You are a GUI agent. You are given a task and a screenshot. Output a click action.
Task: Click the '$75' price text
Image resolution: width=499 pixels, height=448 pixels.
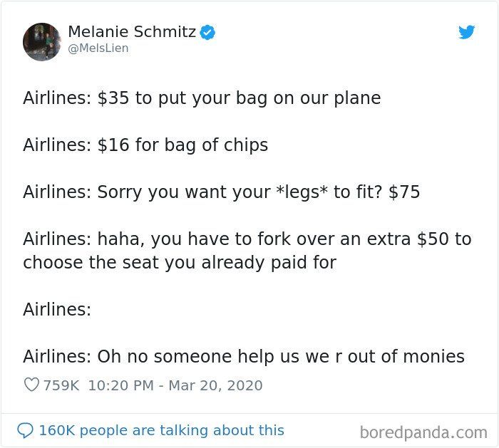pyautogui.click(x=404, y=192)
